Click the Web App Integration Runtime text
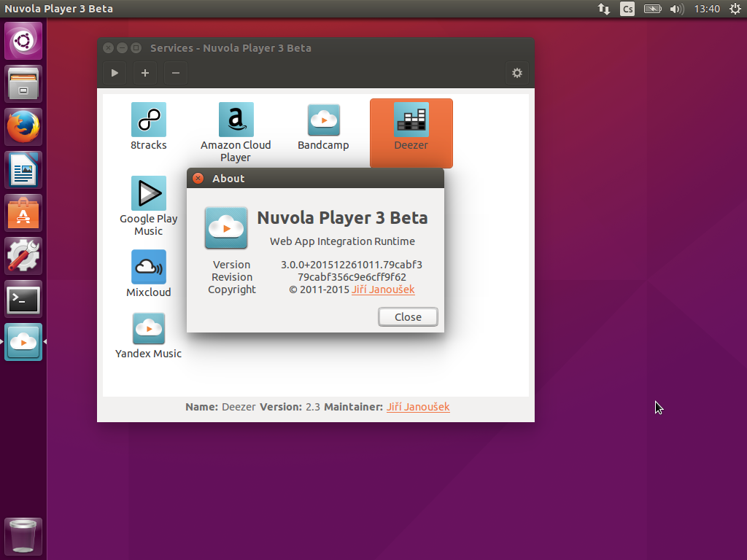 343,241
